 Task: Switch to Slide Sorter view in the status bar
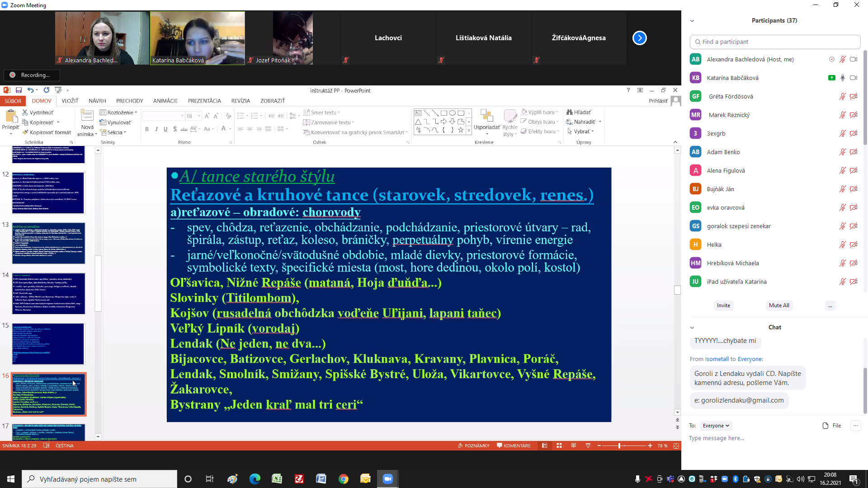[x=559, y=446]
